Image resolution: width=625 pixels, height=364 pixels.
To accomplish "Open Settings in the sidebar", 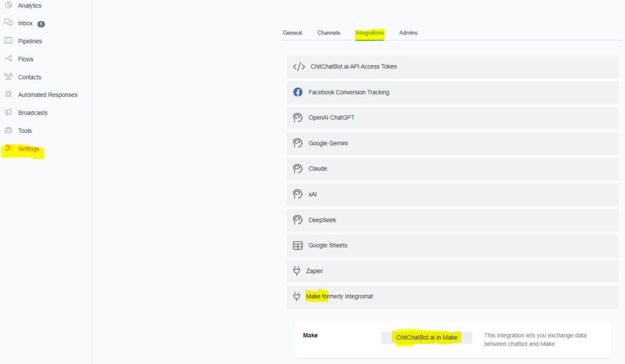I will tap(29, 149).
